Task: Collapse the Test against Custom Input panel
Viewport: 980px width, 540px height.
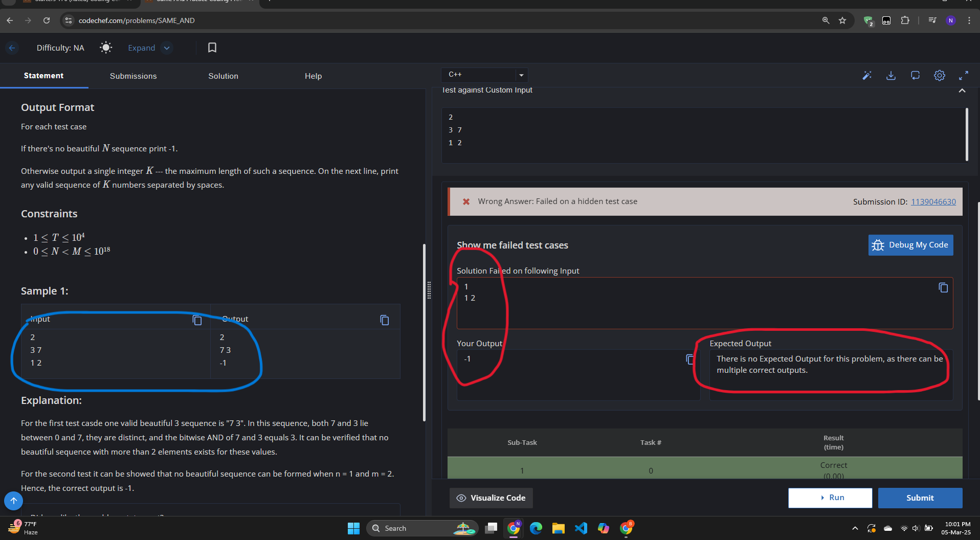Action: tap(962, 91)
